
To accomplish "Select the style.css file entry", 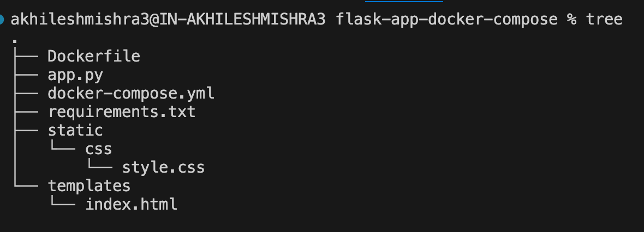I will point(164,168).
